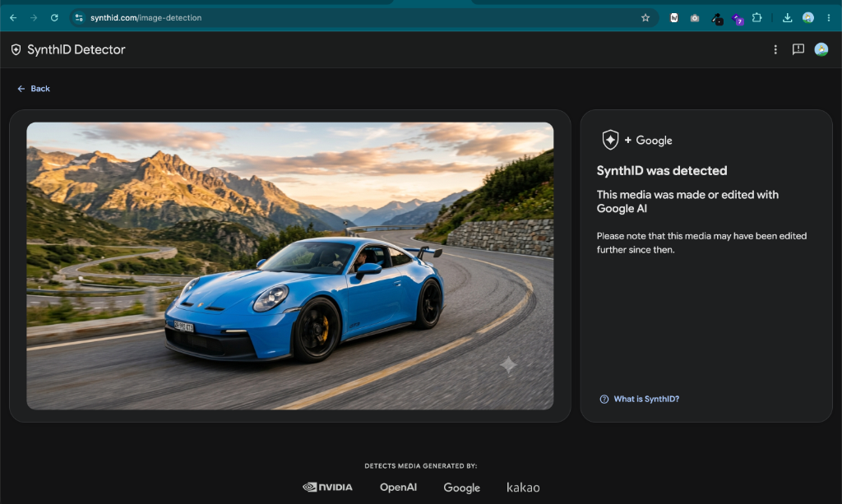Image resolution: width=842 pixels, height=504 pixels.
Task: Open the black extension icon with badge
Action: click(717, 19)
